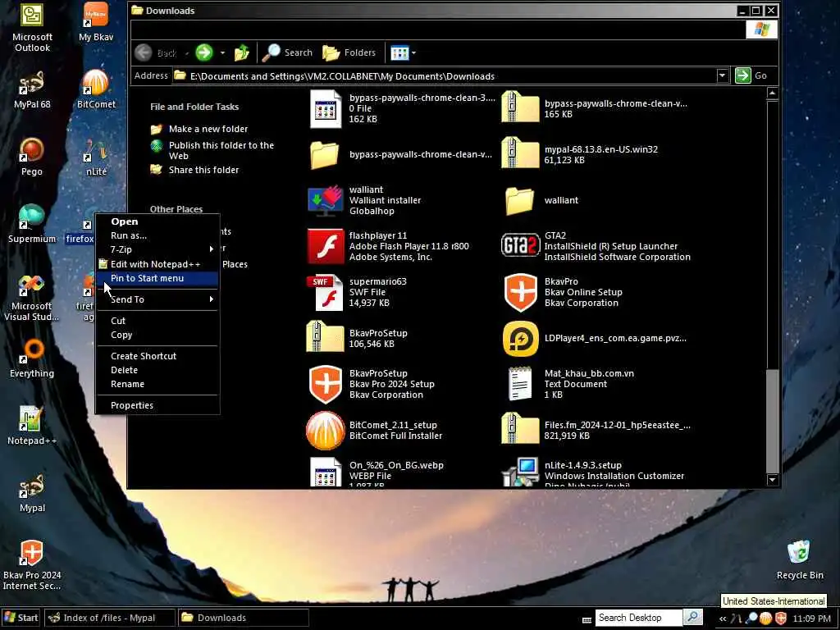Select nLite-1.4.9.3.setup file
This screenshot has height=630, width=840.
594,472
